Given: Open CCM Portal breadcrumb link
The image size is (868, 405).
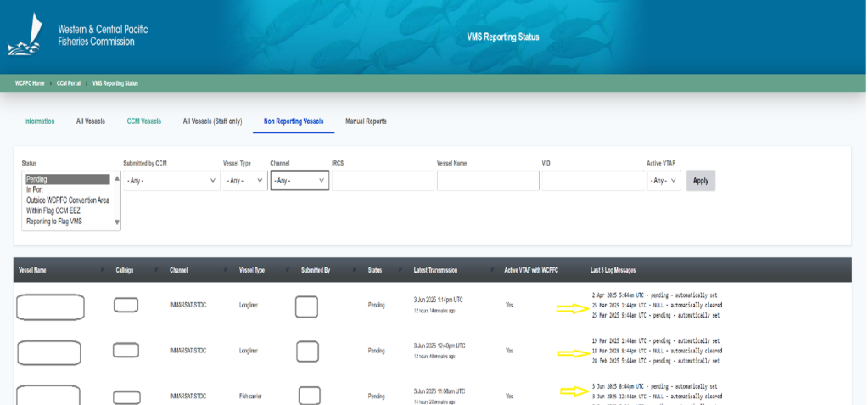Looking at the screenshot, I should [69, 83].
